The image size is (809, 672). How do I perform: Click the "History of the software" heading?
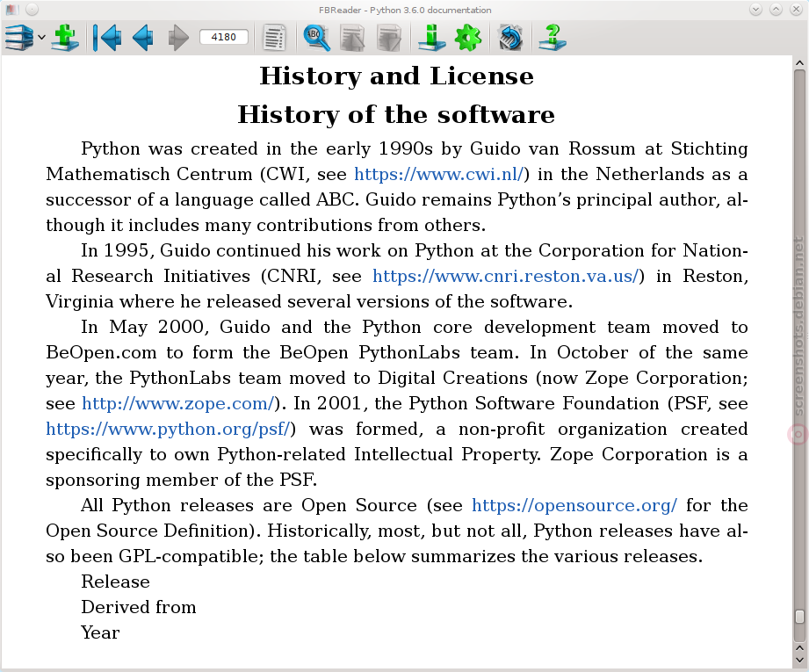(396, 114)
